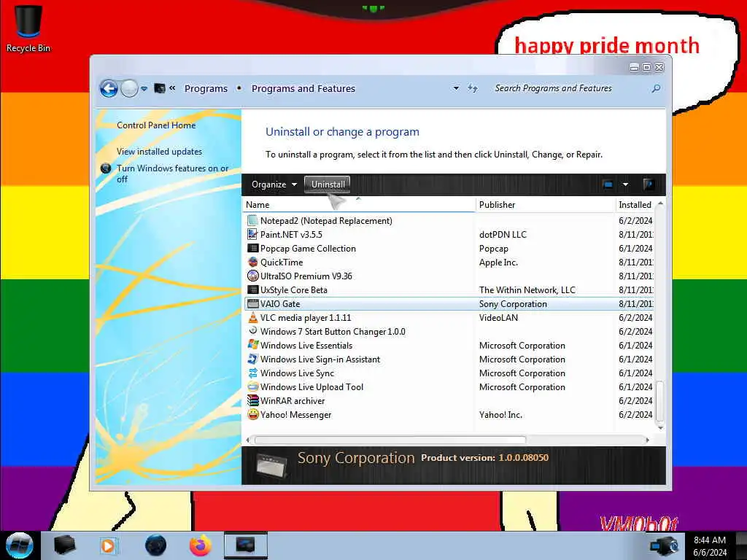Open the More view options dropdown arrow
Screen dimensions: 747x560
pyautogui.click(x=625, y=184)
